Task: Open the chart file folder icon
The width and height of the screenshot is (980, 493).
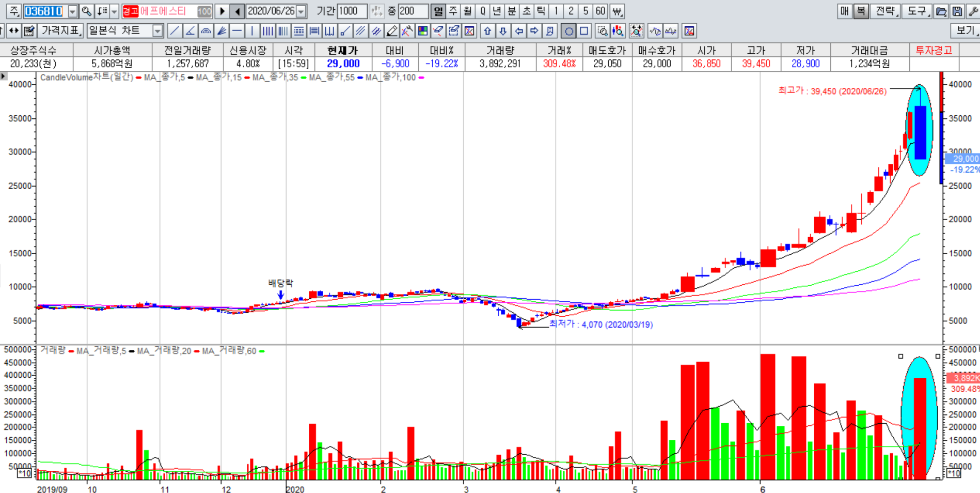Action: (x=941, y=11)
